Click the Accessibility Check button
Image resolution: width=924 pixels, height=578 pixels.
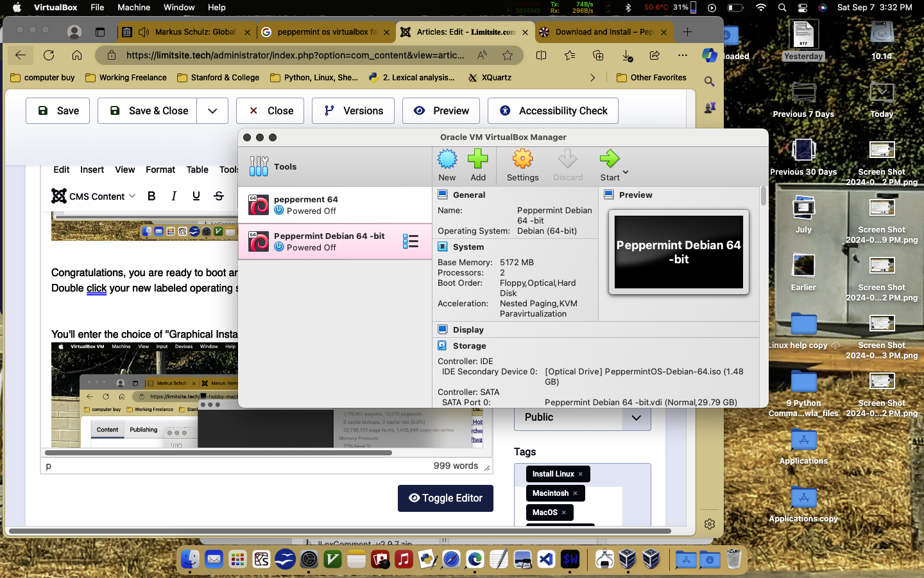[552, 110]
